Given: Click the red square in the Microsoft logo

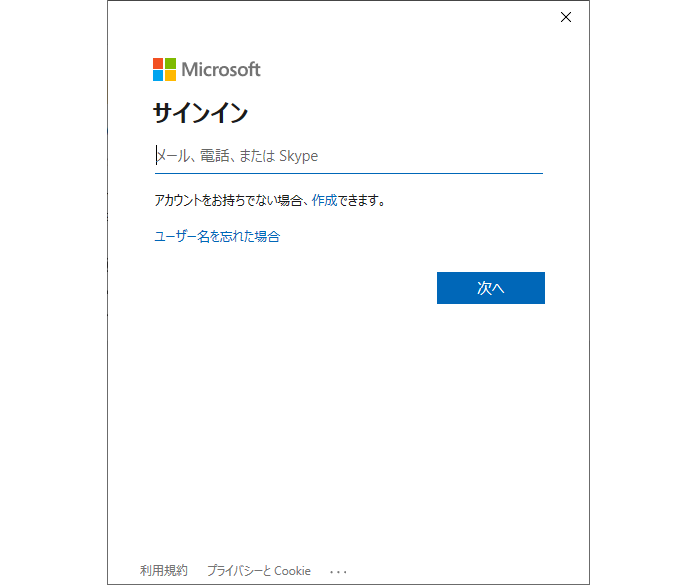Looking at the screenshot, I should (158, 63).
